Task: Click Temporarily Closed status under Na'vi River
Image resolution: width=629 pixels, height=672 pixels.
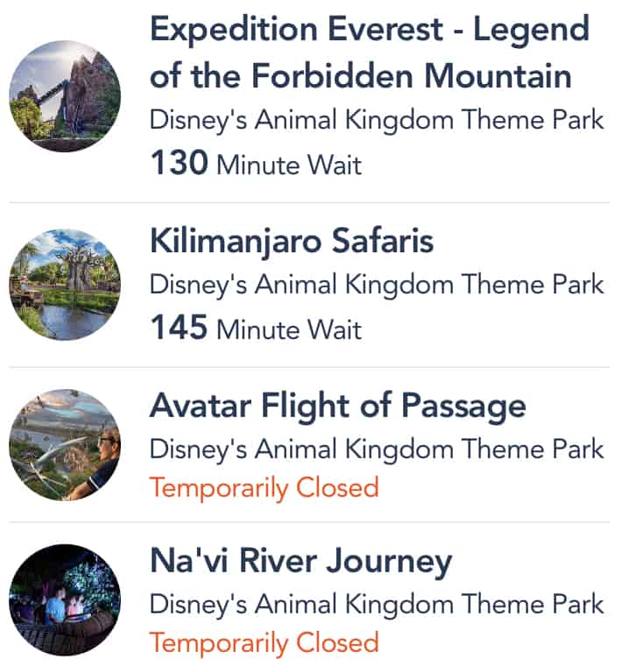Action: pyautogui.click(x=264, y=642)
